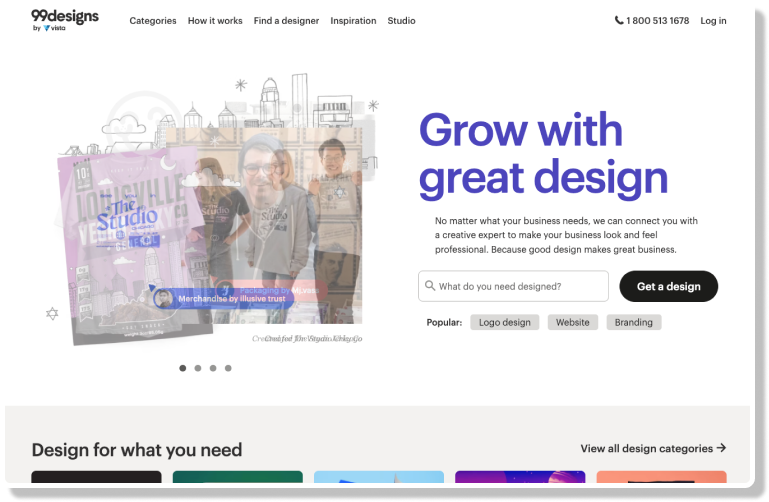Click the magnifying glass search icon
This screenshot has width=769, height=502.
pyautogui.click(x=430, y=286)
